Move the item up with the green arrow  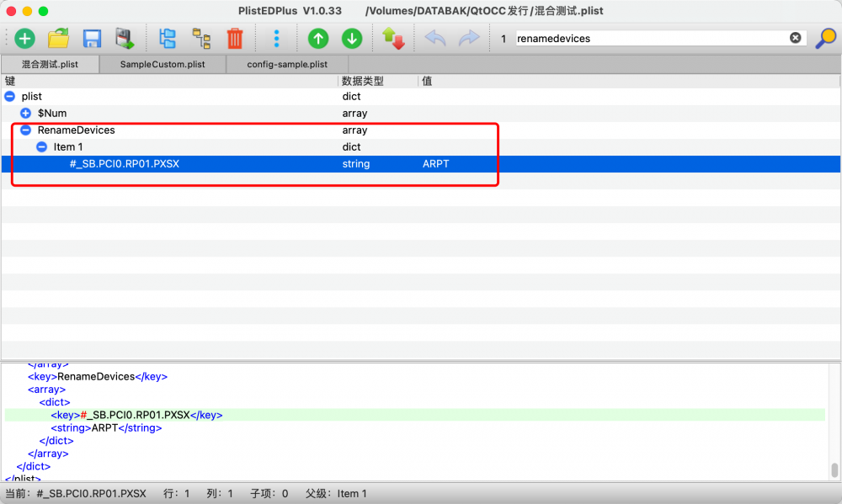point(318,39)
